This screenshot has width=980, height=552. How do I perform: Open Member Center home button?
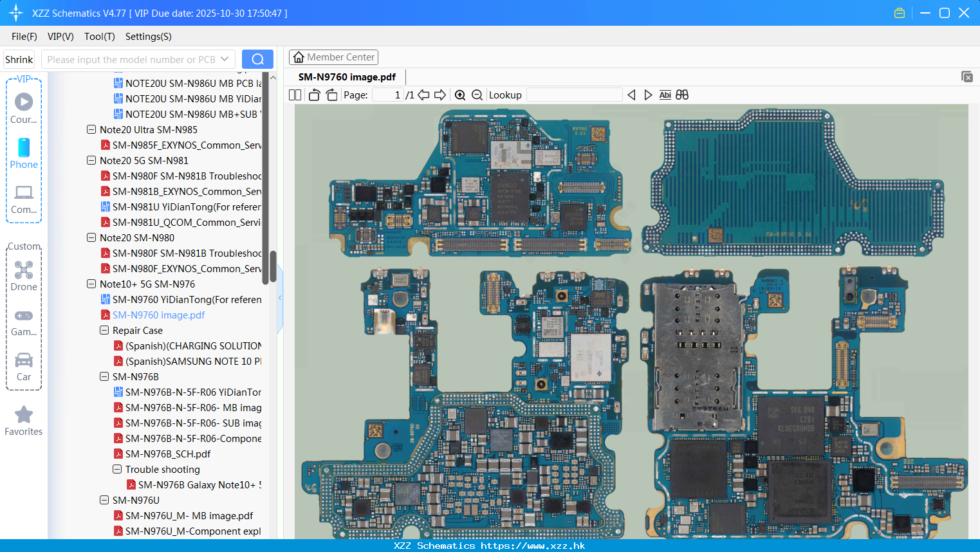pos(333,57)
